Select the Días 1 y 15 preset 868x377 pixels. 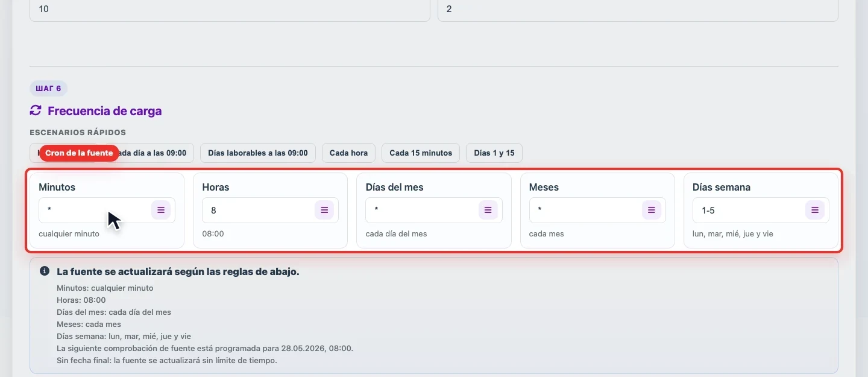point(494,153)
